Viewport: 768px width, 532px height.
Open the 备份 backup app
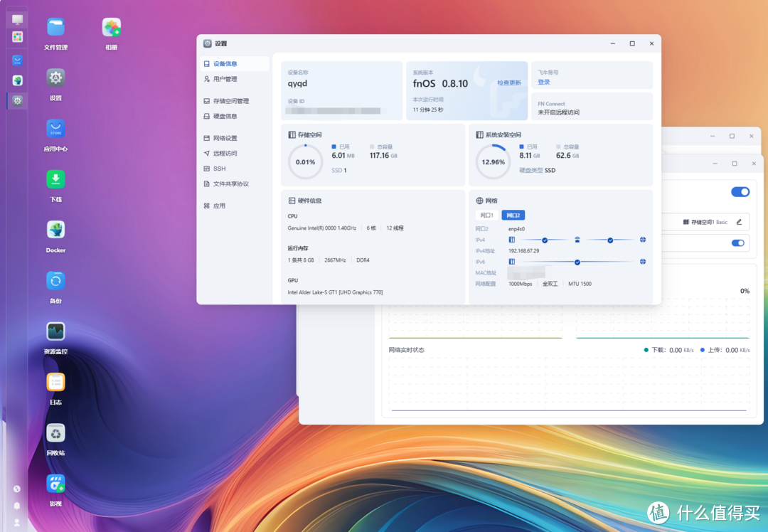[x=55, y=281]
